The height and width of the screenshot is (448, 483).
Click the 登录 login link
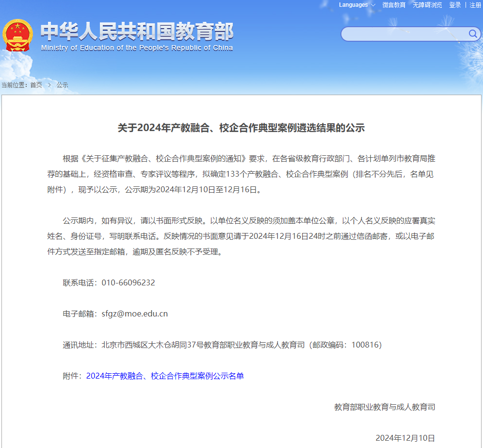pos(455,5)
